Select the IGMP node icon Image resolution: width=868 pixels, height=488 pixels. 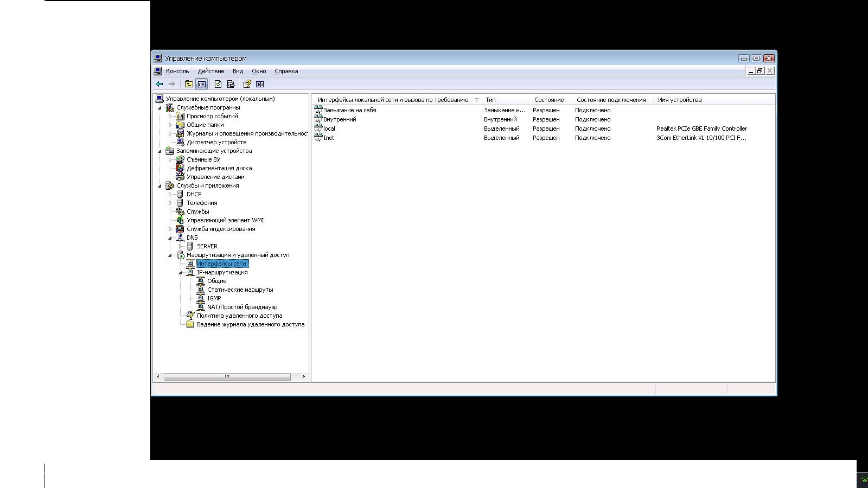[201, 298]
